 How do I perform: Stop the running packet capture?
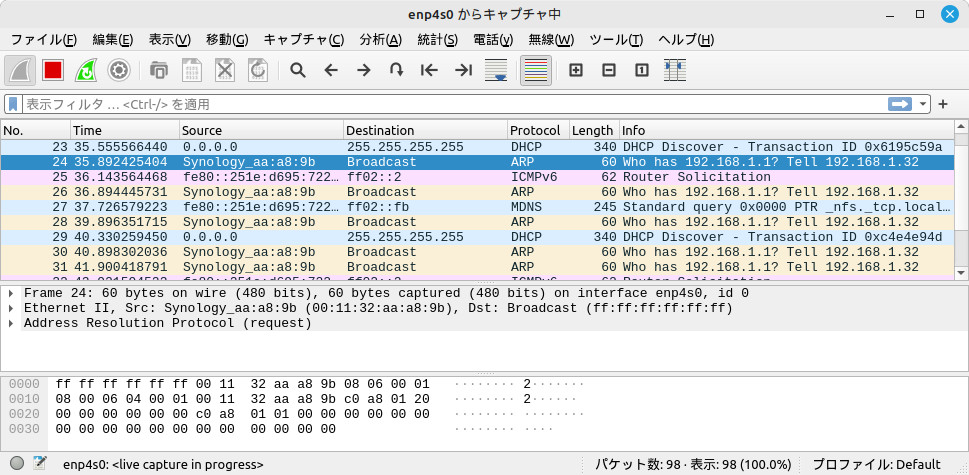(53, 70)
